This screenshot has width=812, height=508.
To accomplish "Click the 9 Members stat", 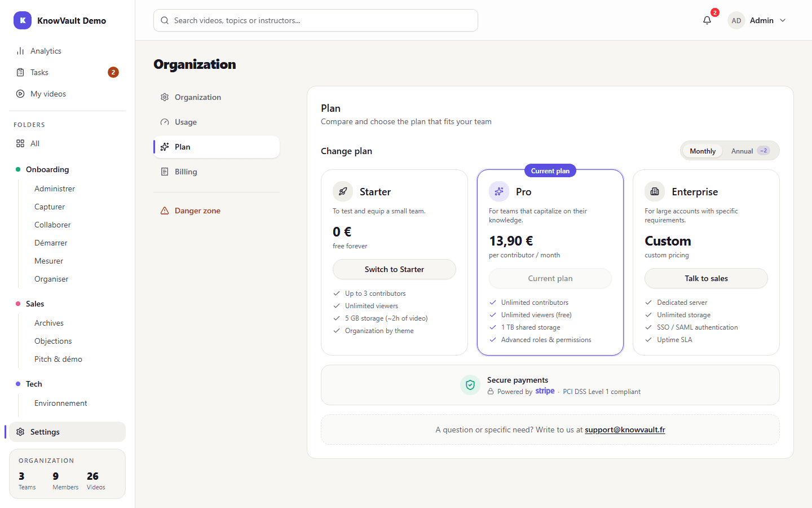I will pos(65,480).
